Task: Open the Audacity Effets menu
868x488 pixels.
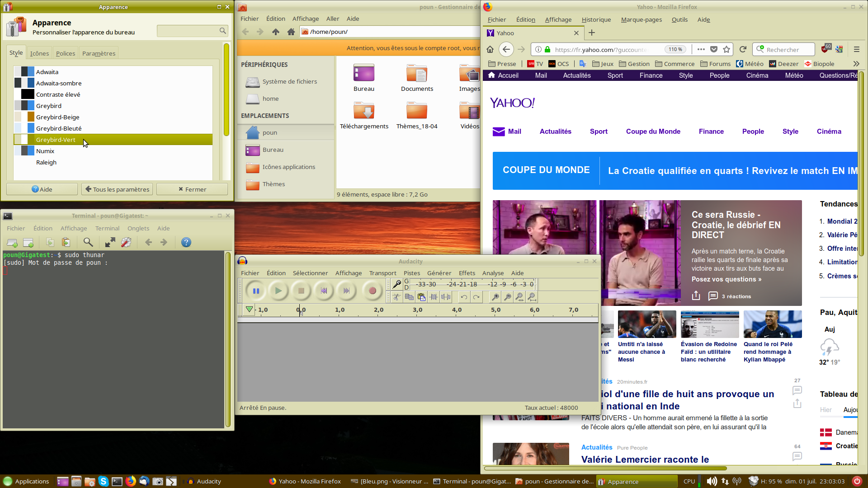Action: point(467,273)
